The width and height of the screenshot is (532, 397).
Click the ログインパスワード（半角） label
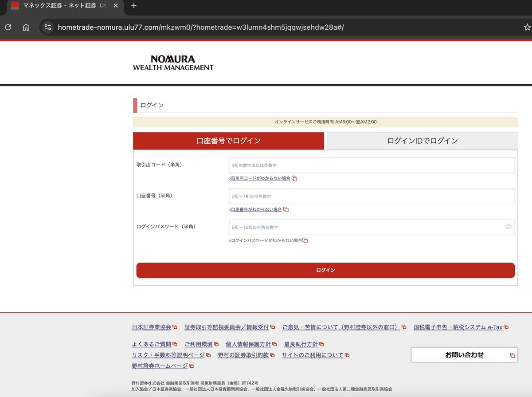pyautogui.click(x=166, y=227)
